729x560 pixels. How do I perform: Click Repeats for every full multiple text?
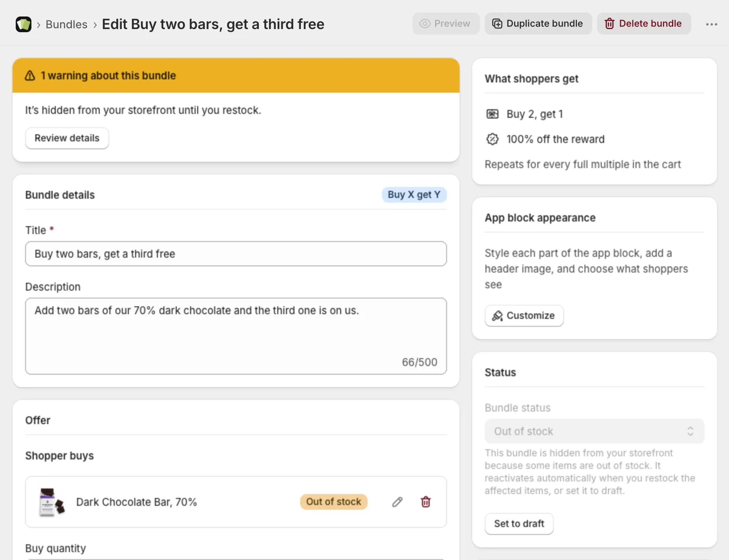click(582, 164)
